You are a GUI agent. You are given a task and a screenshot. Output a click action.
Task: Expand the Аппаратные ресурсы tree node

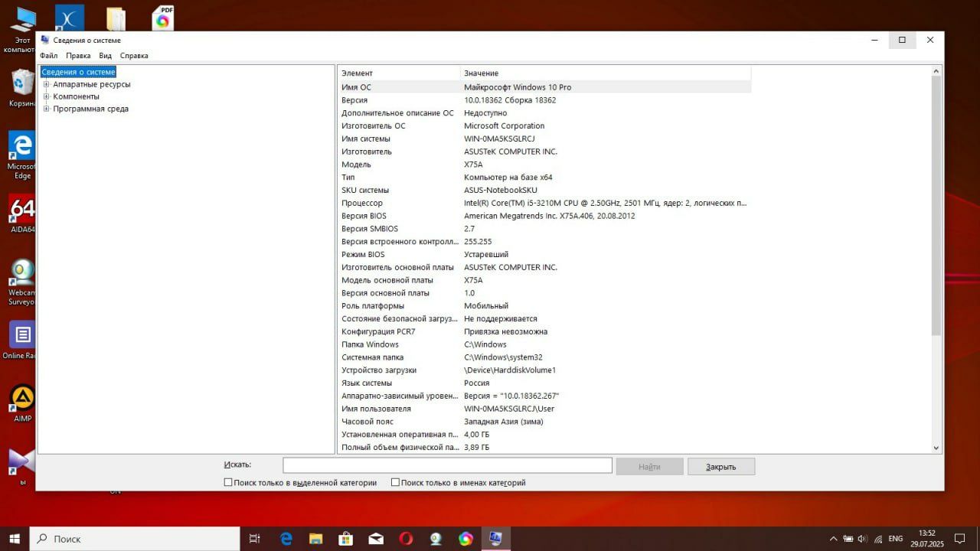[x=47, y=84]
